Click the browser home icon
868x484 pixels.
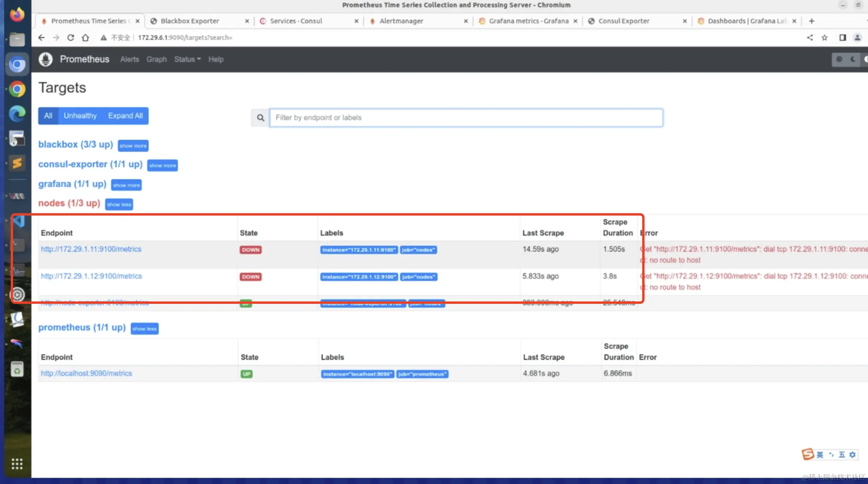point(85,38)
